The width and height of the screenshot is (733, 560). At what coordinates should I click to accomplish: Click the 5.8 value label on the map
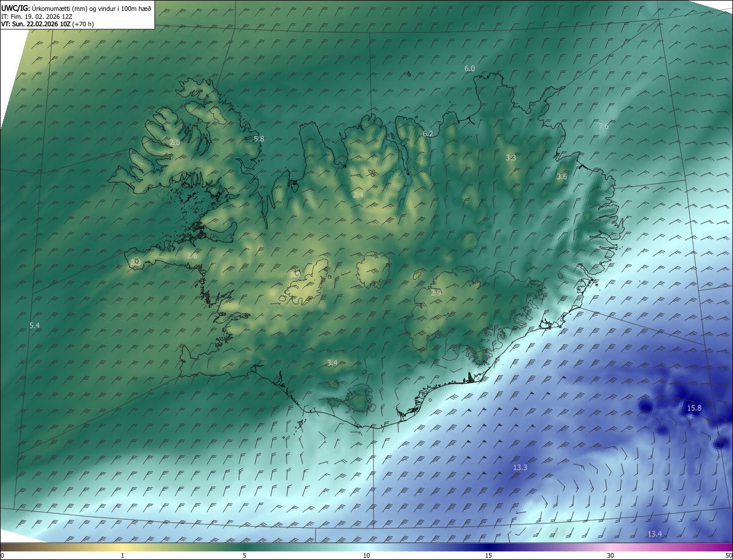tap(259, 139)
